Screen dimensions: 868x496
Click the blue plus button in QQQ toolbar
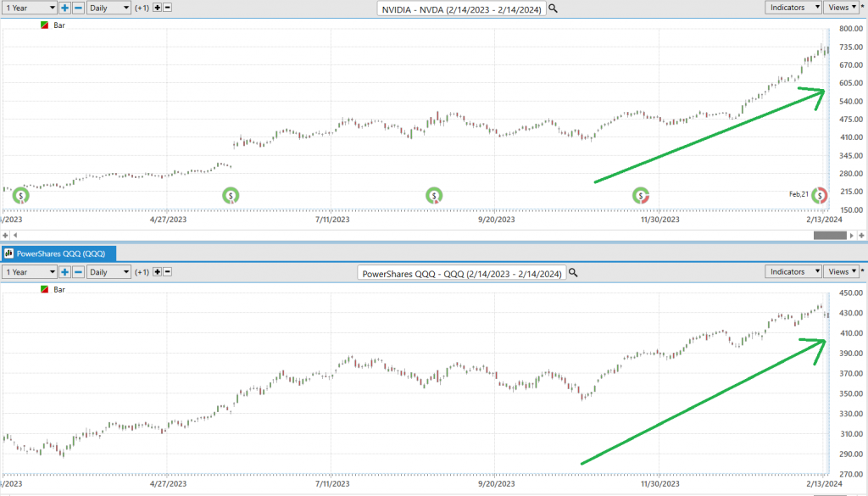coord(64,272)
